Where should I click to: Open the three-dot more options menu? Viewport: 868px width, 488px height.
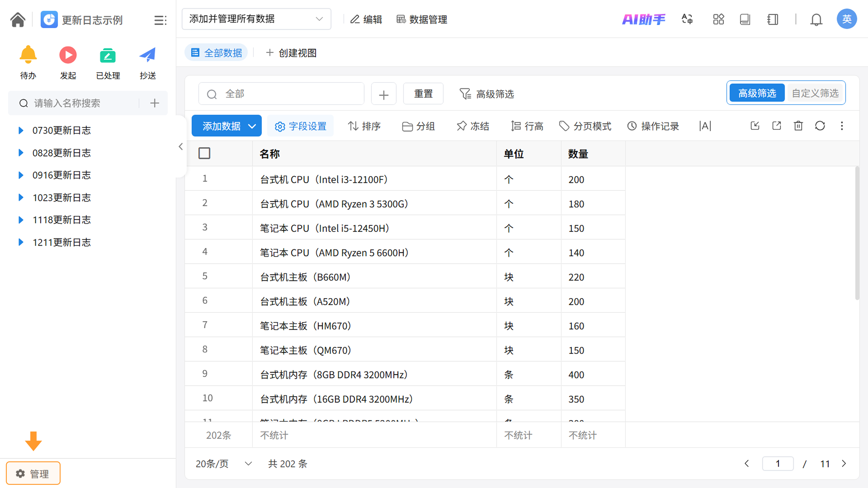tap(842, 126)
